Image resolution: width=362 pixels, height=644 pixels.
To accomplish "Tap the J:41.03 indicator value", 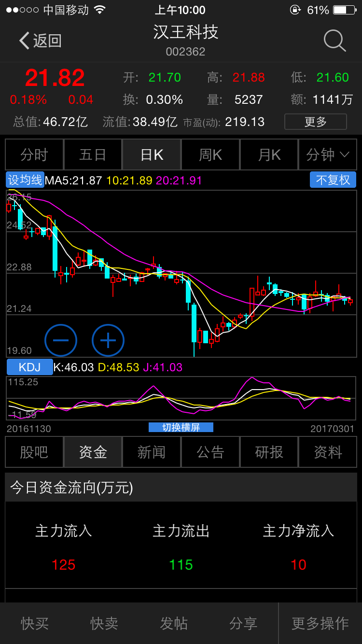I will [163, 367].
